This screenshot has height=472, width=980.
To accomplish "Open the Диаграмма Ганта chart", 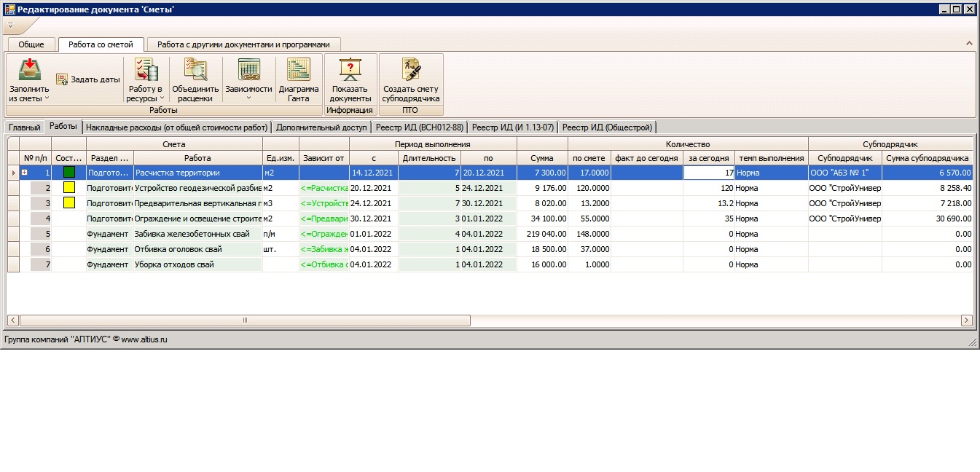I will (299, 71).
